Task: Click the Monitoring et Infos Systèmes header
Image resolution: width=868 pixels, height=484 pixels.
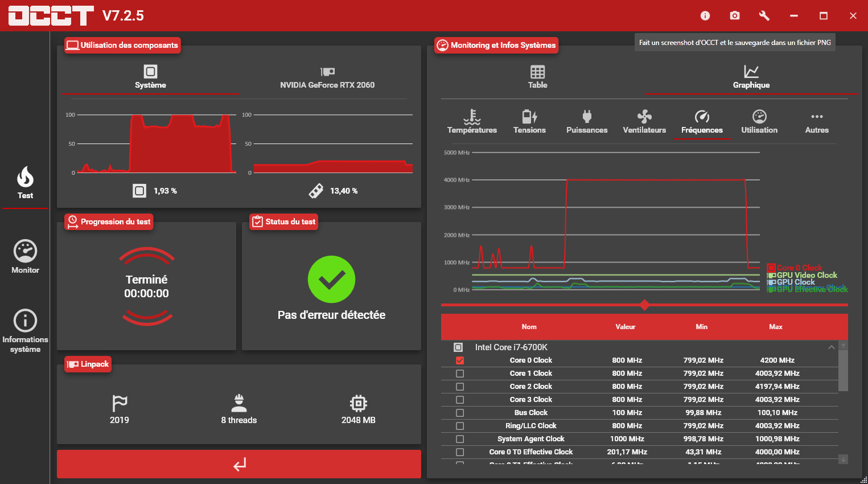Action: pos(496,45)
